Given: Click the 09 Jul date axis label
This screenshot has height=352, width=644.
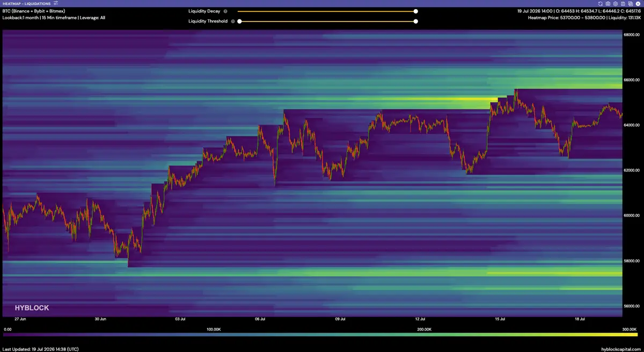Looking at the screenshot, I should [340, 319].
